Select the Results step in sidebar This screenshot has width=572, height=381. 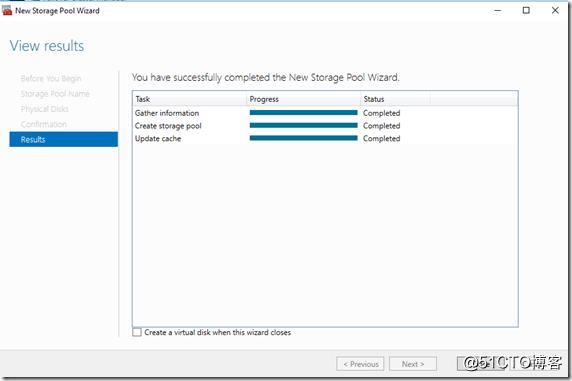click(x=63, y=139)
